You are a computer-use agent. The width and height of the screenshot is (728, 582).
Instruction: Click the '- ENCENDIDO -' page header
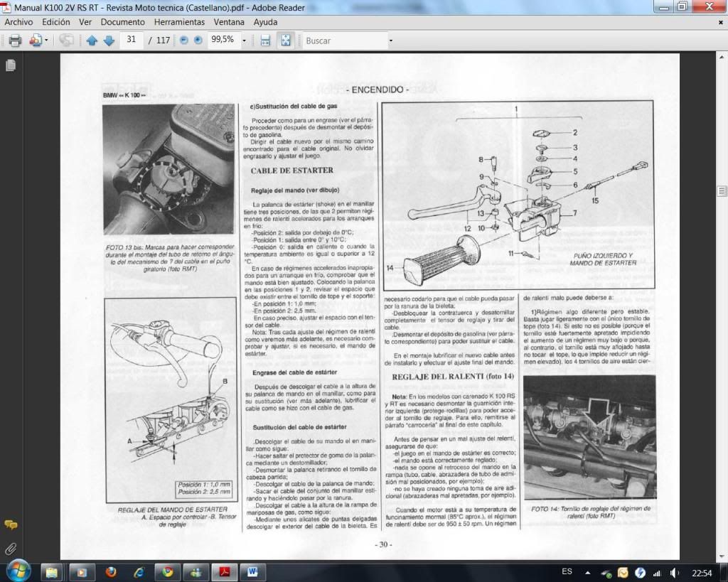click(x=377, y=90)
